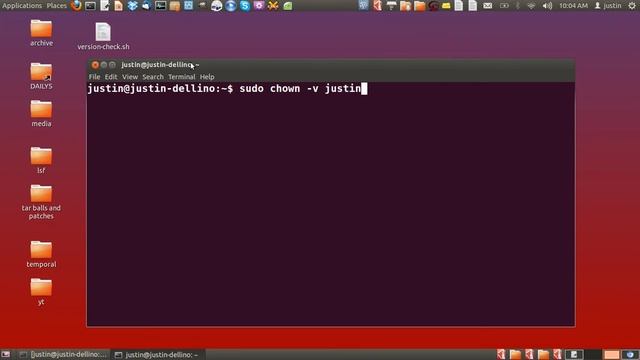This screenshot has width=640, height=360.
Task: Close the terminal window
Action: click(95, 65)
